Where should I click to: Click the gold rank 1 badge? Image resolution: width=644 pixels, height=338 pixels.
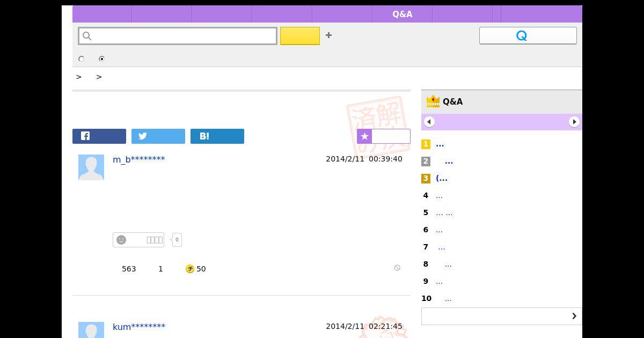pyautogui.click(x=426, y=144)
